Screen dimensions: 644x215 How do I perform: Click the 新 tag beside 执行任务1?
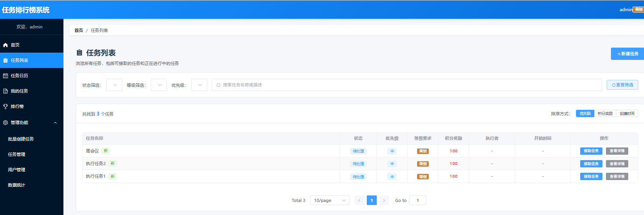tap(113, 177)
